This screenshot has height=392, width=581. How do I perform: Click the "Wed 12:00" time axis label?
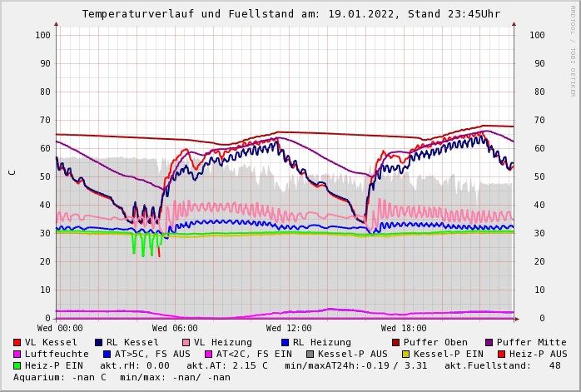(289, 329)
